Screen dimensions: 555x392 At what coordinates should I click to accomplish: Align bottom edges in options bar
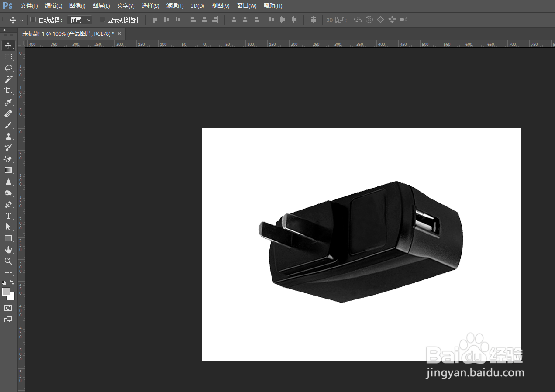(177, 20)
